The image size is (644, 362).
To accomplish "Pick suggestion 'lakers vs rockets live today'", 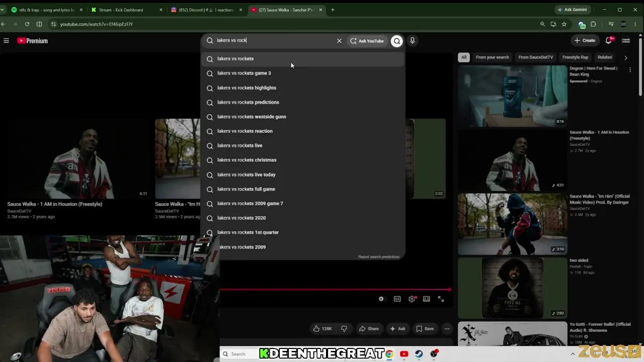I will pyautogui.click(x=303, y=174).
